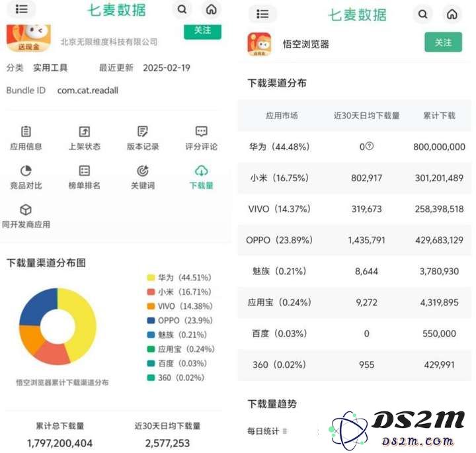Open 同开发商应用 section
Viewport: 476px width, 453px height.
pyautogui.click(x=26, y=216)
